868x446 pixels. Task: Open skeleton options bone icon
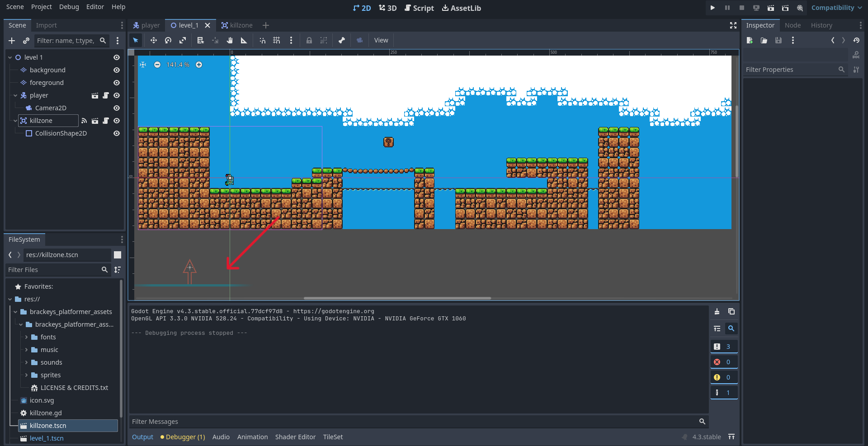[x=342, y=40]
